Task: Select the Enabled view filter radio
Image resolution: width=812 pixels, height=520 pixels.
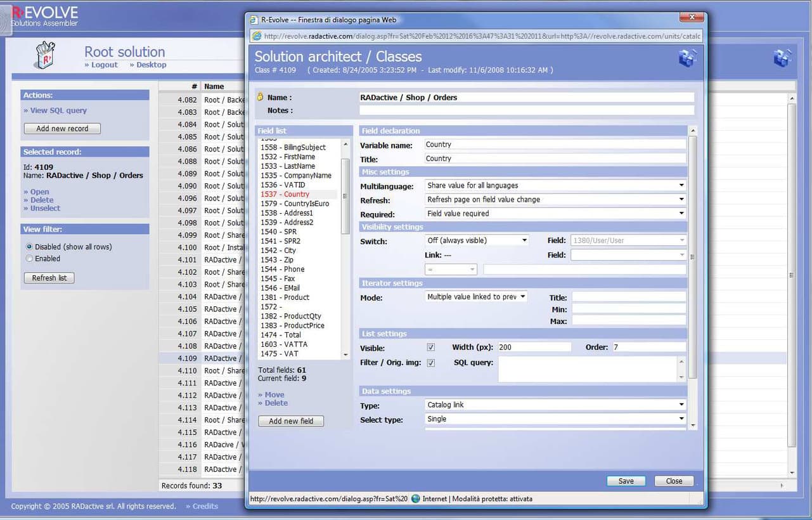Action: click(29, 259)
